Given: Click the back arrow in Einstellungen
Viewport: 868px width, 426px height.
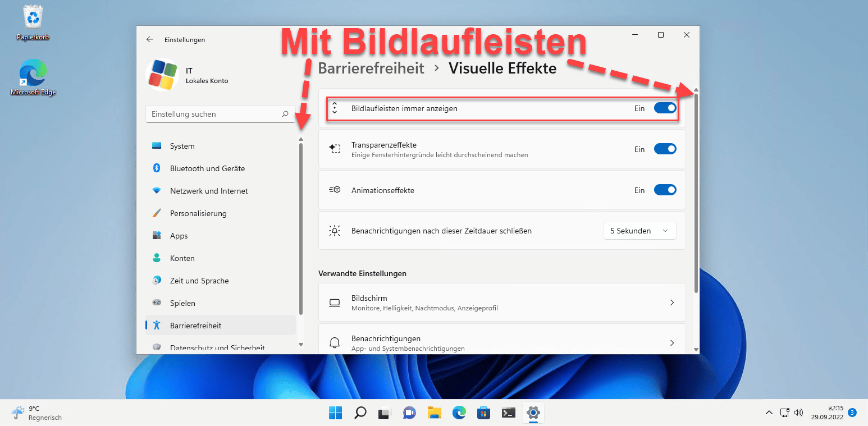Looking at the screenshot, I should 149,40.
